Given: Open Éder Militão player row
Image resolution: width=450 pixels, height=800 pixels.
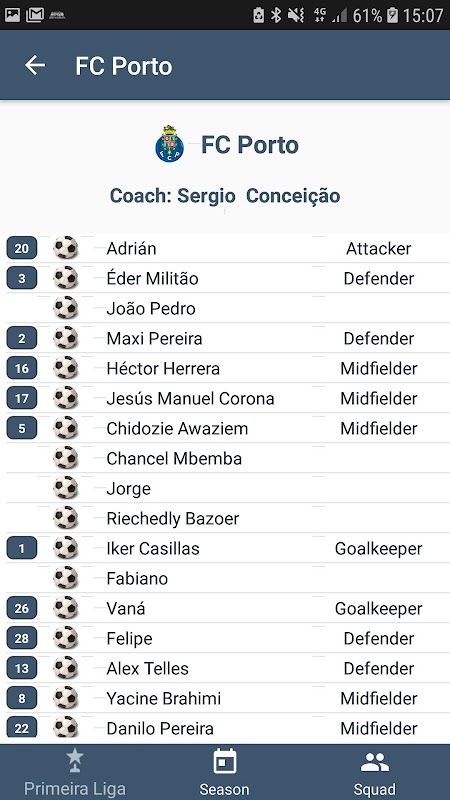Looking at the screenshot, I should 225,278.
